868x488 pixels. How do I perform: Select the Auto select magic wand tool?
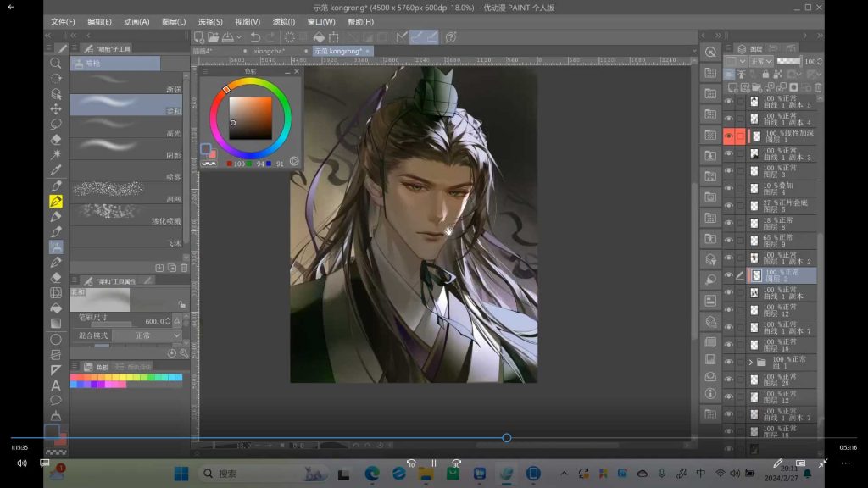point(56,155)
